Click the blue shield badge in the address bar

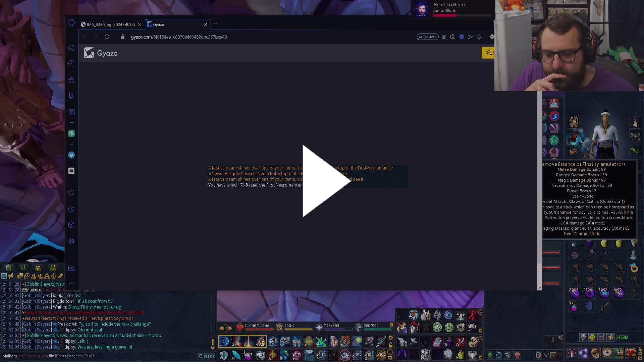pyautogui.click(x=461, y=37)
